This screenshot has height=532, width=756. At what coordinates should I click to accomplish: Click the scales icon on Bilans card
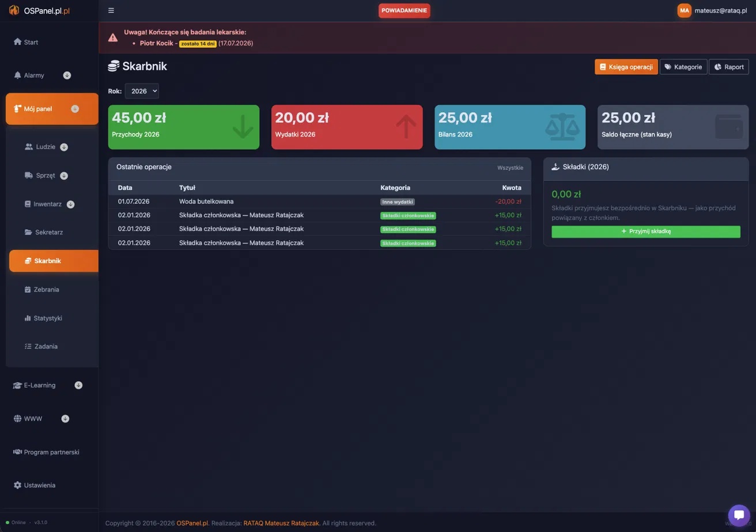pyautogui.click(x=563, y=127)
